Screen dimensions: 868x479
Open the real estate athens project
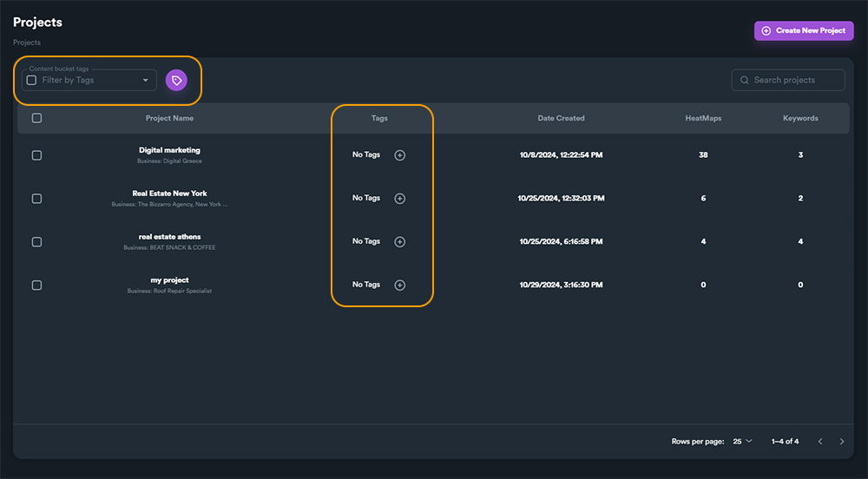tap(169, 237)
